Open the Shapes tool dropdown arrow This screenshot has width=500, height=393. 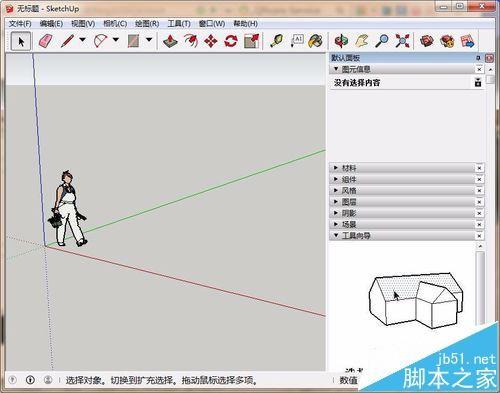pos(149,40)
